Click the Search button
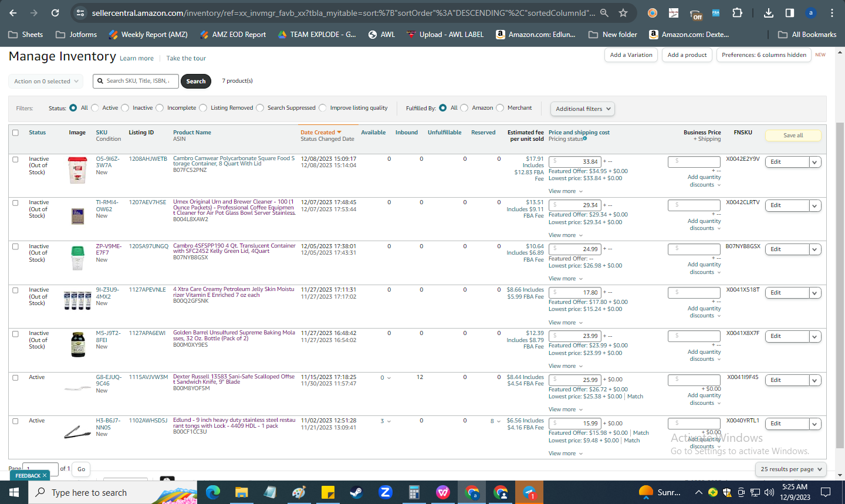845x504 pixels. tap(196, 81)
